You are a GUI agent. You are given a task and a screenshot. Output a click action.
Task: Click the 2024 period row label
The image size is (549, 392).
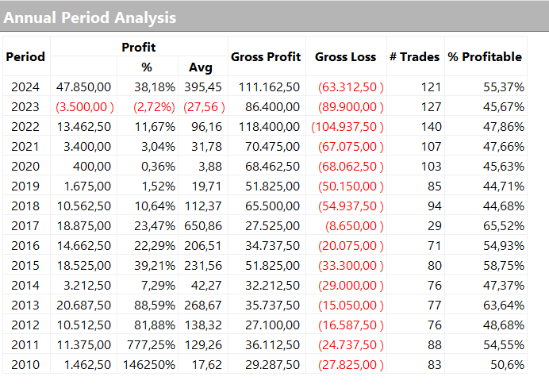[x=25, y=86]
